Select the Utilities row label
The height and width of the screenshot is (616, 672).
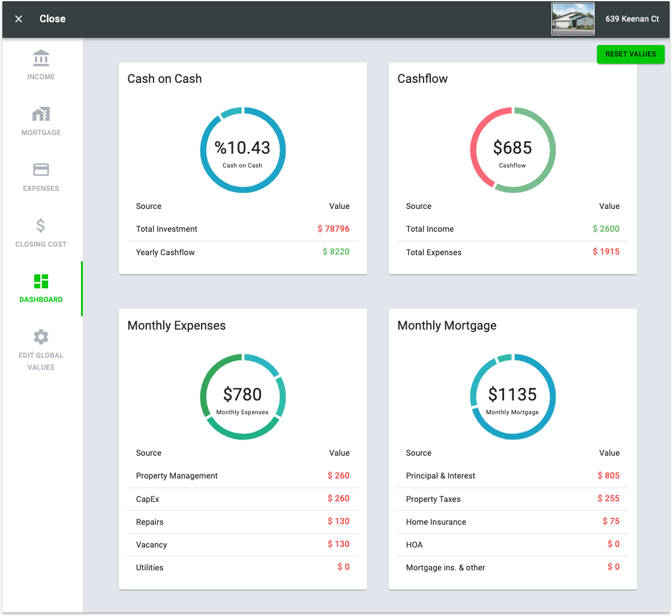click(x=149, y=567)
